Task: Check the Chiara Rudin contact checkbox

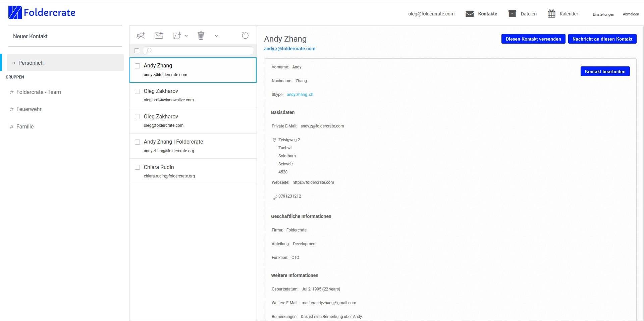Action: [x=137, y=167]
